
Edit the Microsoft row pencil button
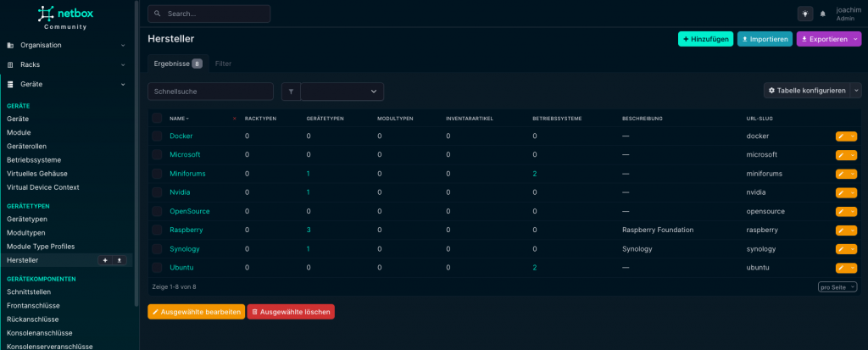point(841,155)
